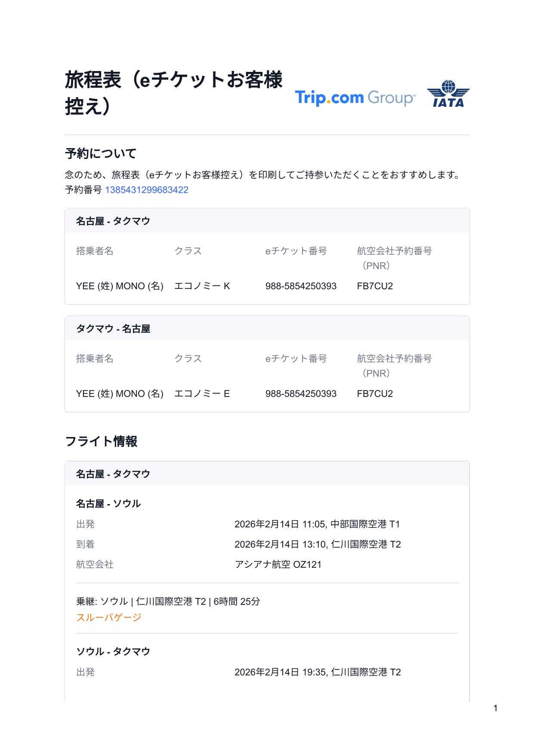Select the 乗継 6時間 25分 layover line
Screen dimensions: 534x756
[x=168, y=601]
